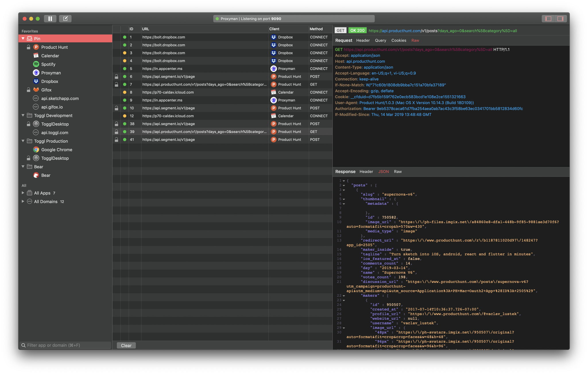This screenshot has width=588, height=374.
Task: Clear the request list with Clear button
Action: pos(126,346)
